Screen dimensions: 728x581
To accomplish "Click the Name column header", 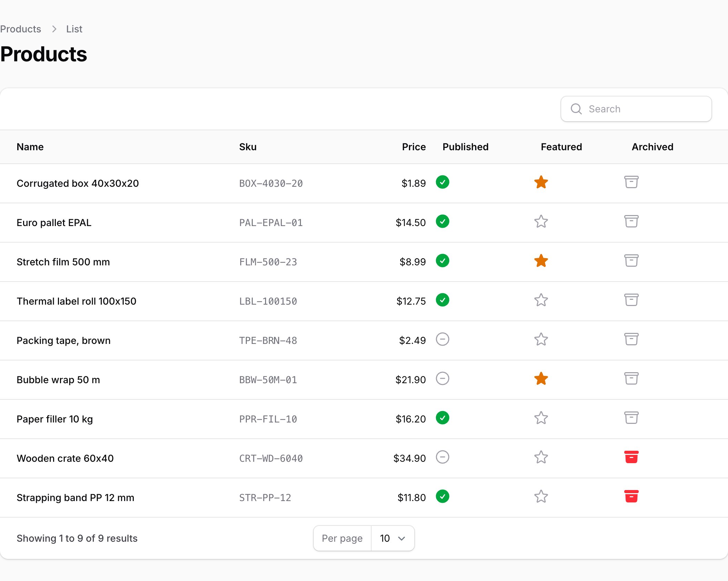I will coord(30,147).
